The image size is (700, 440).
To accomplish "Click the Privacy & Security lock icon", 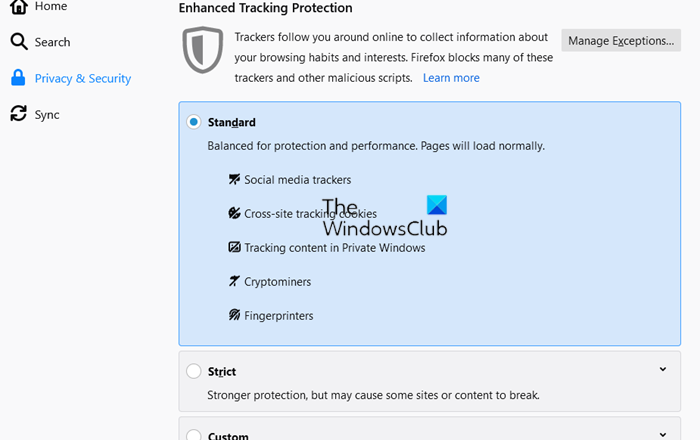I will point(18,78).
